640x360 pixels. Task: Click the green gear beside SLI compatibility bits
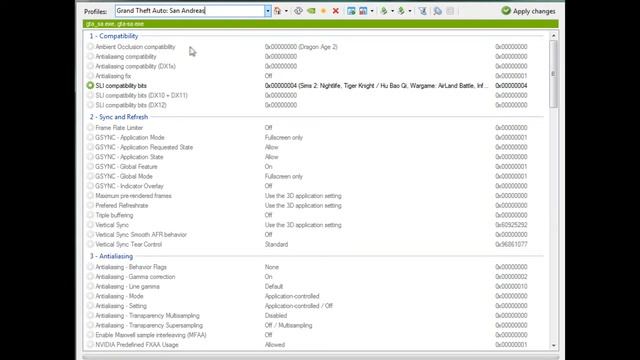[x=90, y=86]
